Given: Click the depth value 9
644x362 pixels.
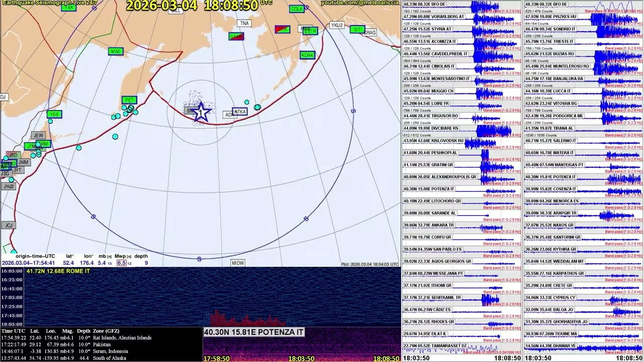Looking at the screenshot, I should click(x=146, y=263).
